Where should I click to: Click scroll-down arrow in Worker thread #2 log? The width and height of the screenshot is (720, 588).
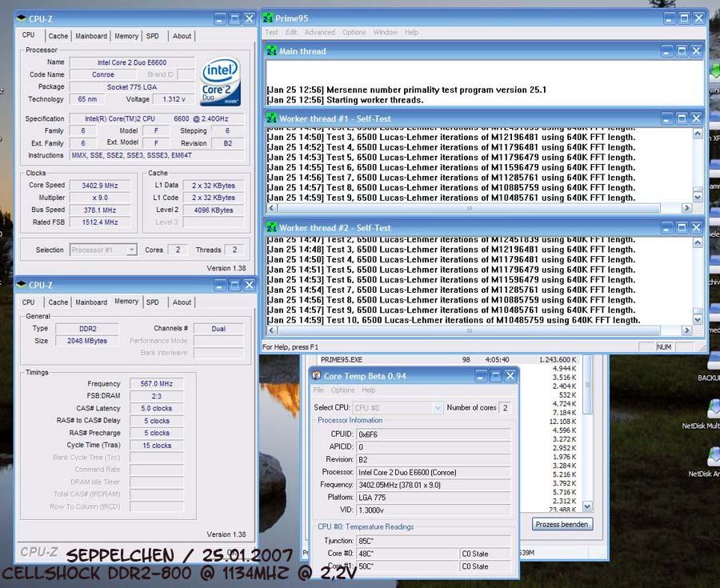(698, 319)
